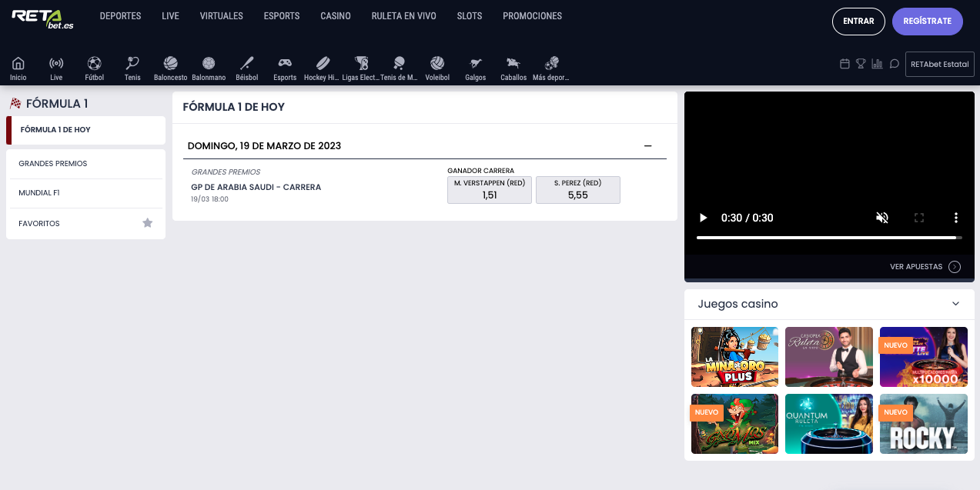980x490 pixels.
Task: Collapse the Juegos casino panel
Action: coord(955,304)
